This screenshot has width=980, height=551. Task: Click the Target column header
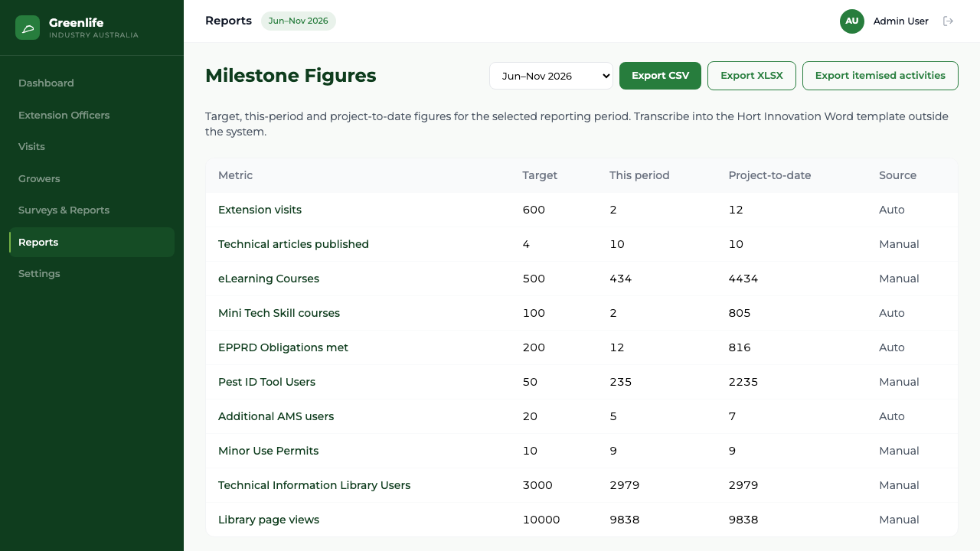coord(540,175)
